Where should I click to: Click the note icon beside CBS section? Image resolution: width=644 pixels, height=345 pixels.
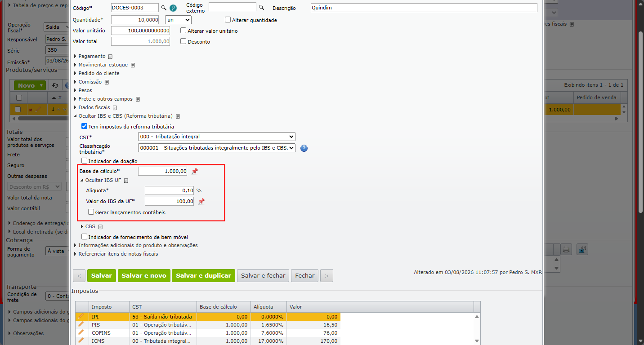100,227
